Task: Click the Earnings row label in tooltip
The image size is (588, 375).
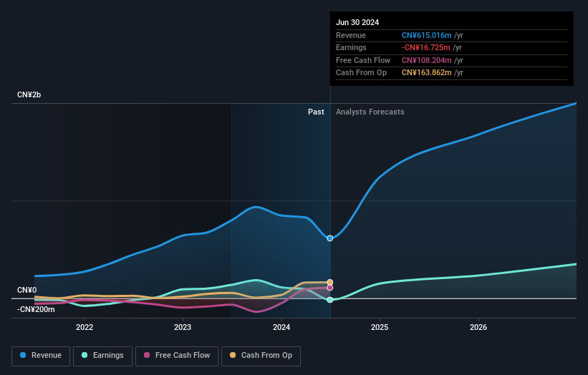Action: point(351,47)
